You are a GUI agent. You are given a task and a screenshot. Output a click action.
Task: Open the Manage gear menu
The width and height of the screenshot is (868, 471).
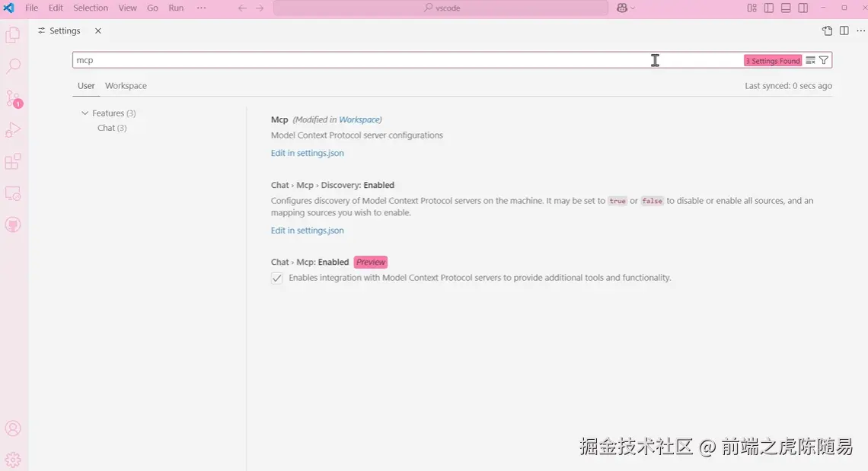tap(13, 460)
